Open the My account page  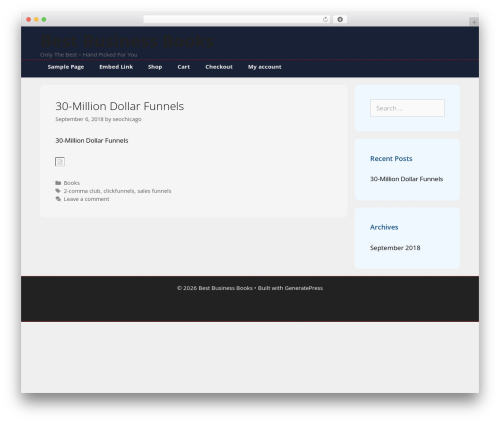265,67
